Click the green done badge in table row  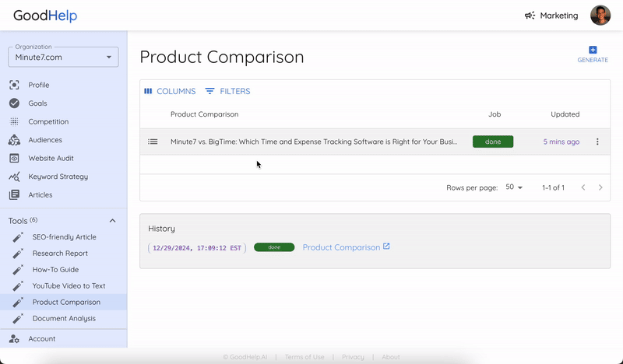(493, 142)
